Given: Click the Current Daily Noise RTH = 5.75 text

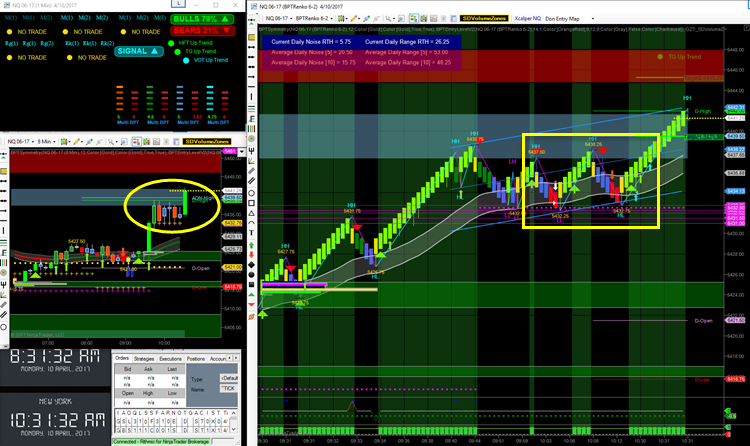Looking at the screenshot, I should [311, 42].
